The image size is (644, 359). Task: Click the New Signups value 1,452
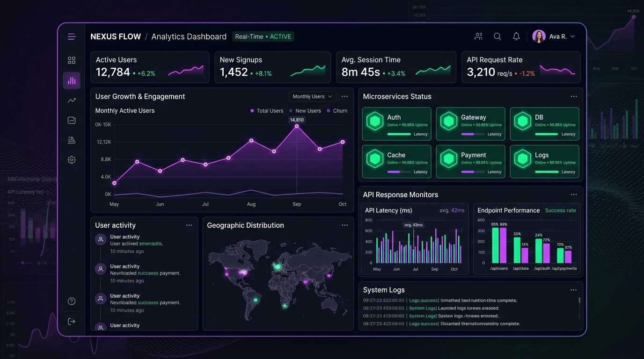pos(234,72)
